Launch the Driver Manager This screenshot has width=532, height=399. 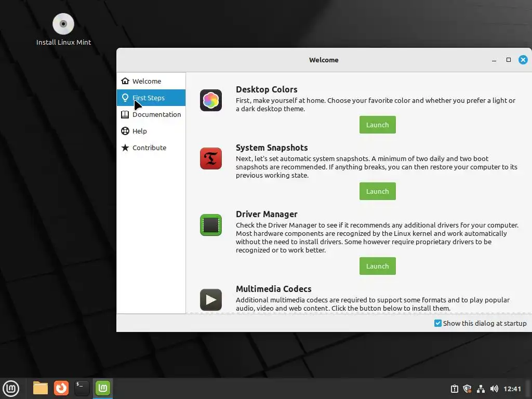377,266
